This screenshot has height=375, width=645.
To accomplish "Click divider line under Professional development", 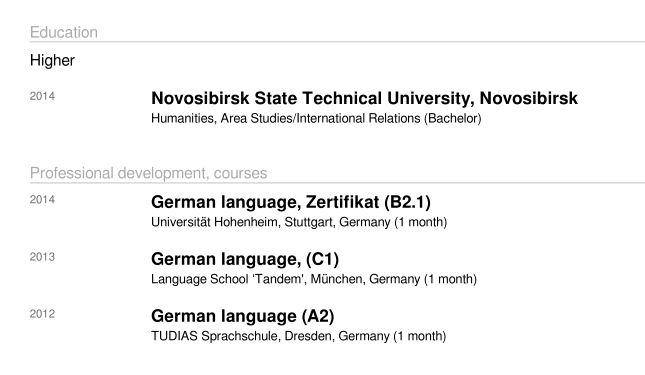I will point(337,183).
